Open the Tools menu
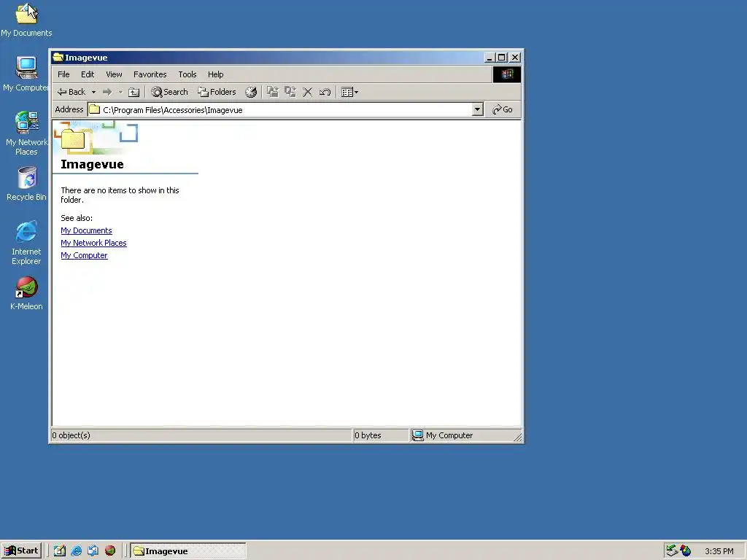 coord(187,74)
